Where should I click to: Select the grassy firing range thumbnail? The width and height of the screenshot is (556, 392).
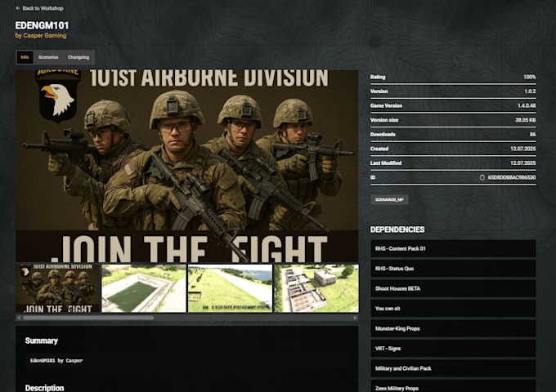(230, 288)
